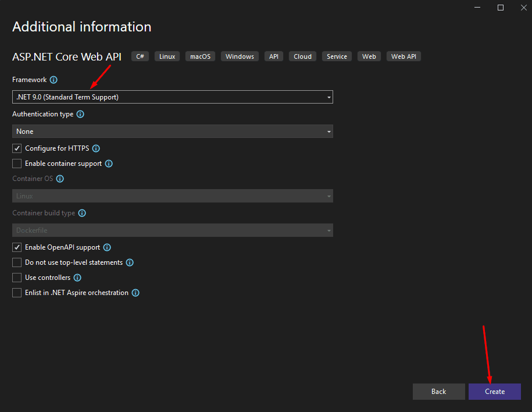Viewport: 532px width, 412px height.
Task: Uncheck Configure for HTTPS checkbox
Action: tap(17, 148)
